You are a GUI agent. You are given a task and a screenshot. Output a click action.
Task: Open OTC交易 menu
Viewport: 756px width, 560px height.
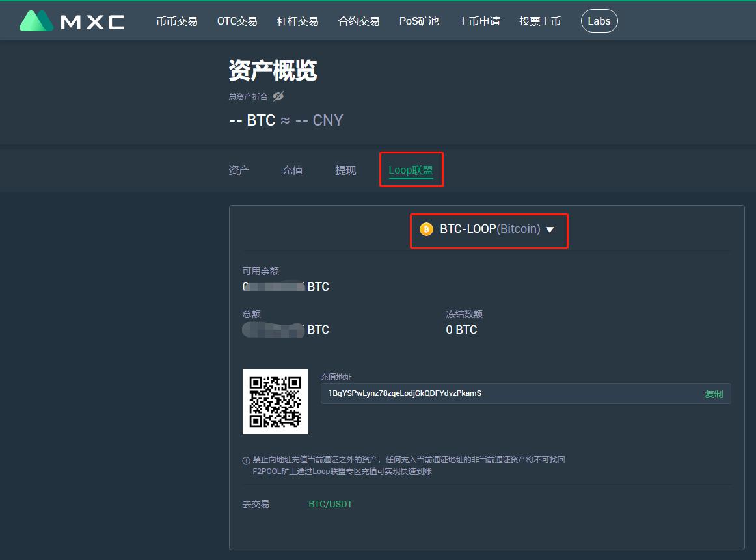click(x=237, y=21)
